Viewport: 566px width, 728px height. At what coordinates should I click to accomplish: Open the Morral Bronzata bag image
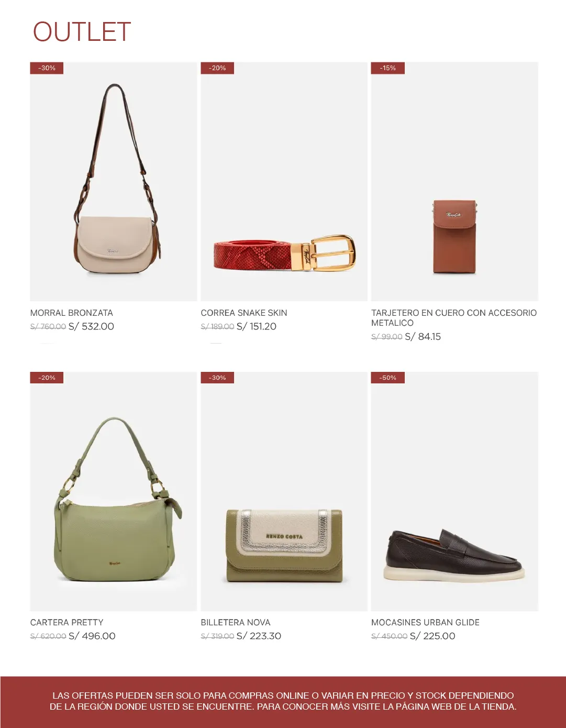click(x=114, y=181)
